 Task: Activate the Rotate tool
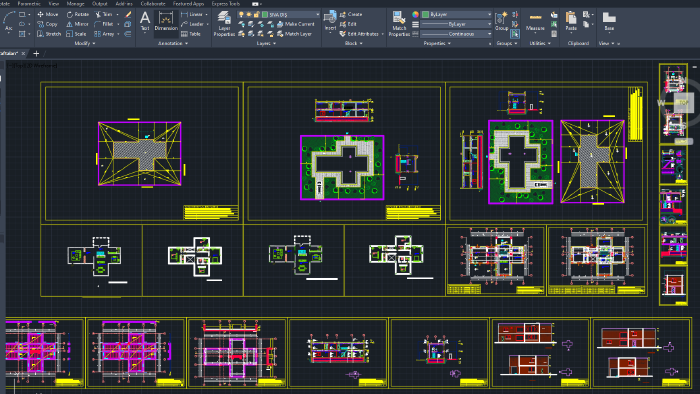click(78, 14)
